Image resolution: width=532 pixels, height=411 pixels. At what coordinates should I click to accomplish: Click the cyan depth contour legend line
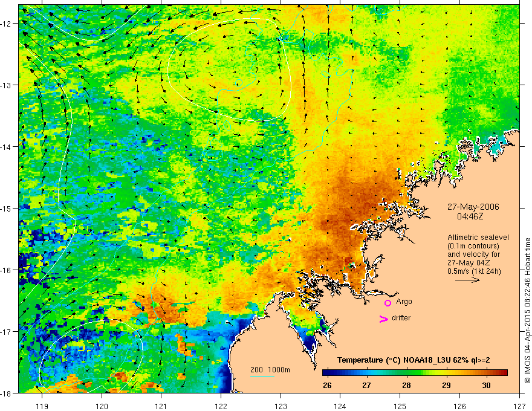[262, 376]
